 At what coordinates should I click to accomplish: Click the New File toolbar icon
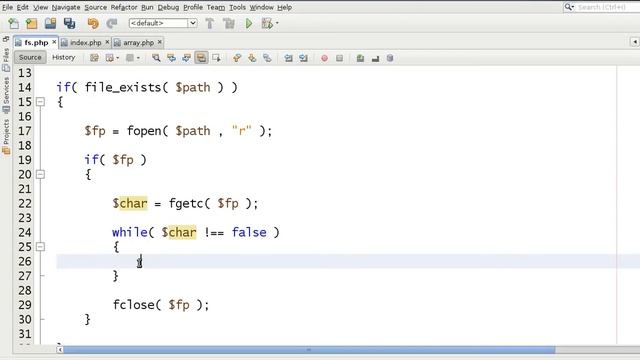pos(13,23)
